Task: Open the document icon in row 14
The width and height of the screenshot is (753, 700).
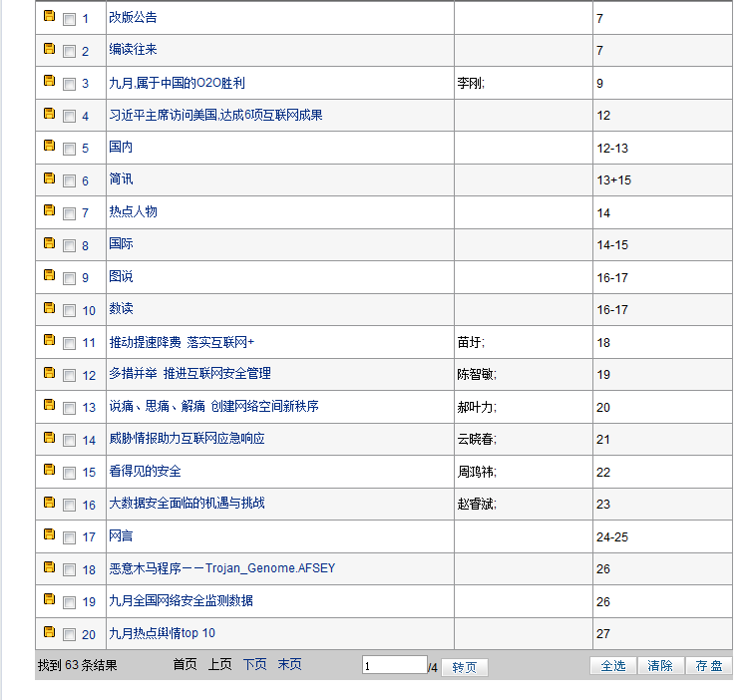Action: 49,437
